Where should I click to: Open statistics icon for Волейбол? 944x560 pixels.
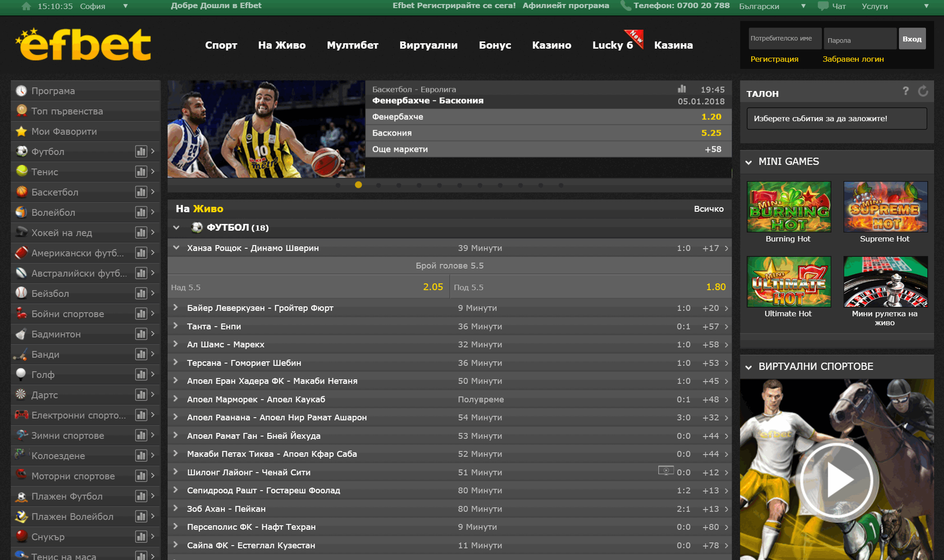[x=141, y=213]
